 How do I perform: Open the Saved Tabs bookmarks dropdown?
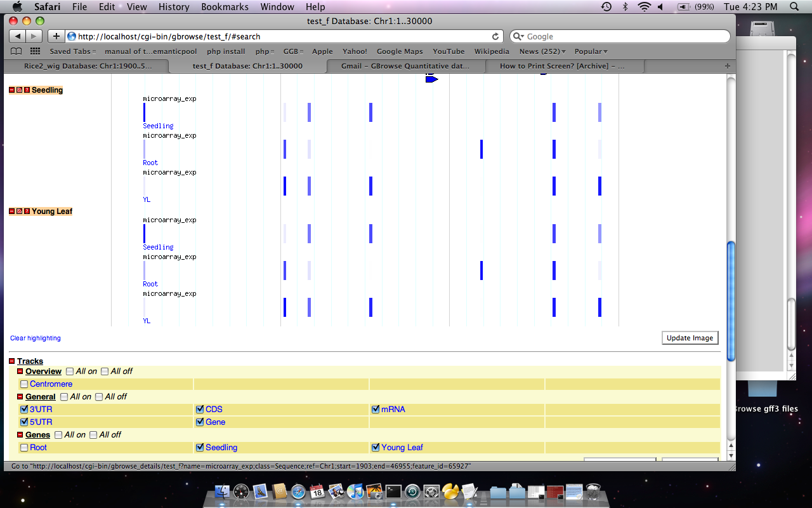click(x=72, y=51)
